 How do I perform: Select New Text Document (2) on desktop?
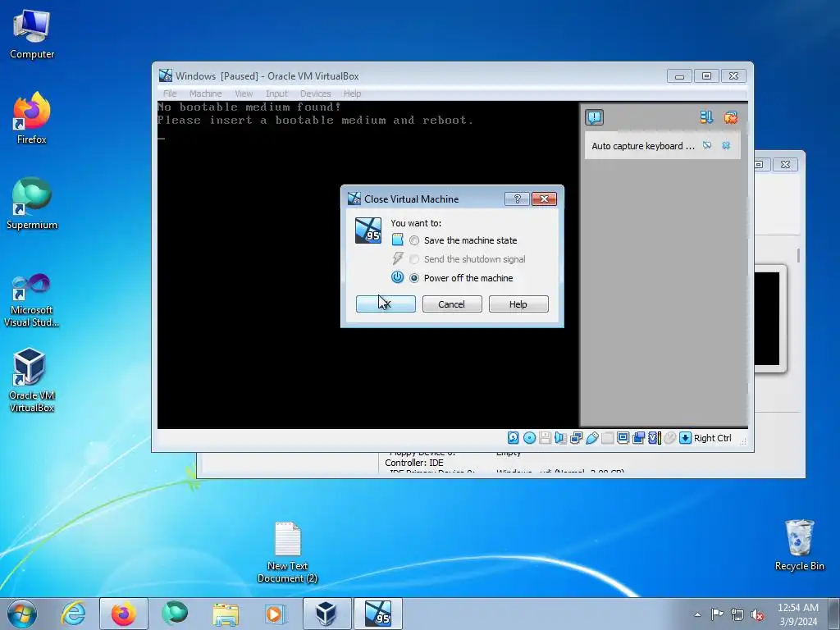pyautogui.click(x=288, y=552)
